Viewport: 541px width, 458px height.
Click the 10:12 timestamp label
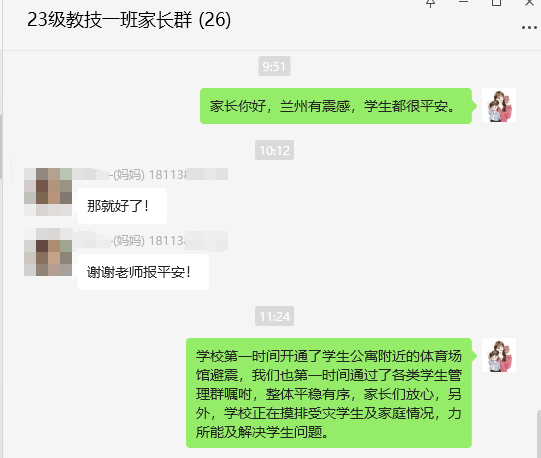(274, 150)
